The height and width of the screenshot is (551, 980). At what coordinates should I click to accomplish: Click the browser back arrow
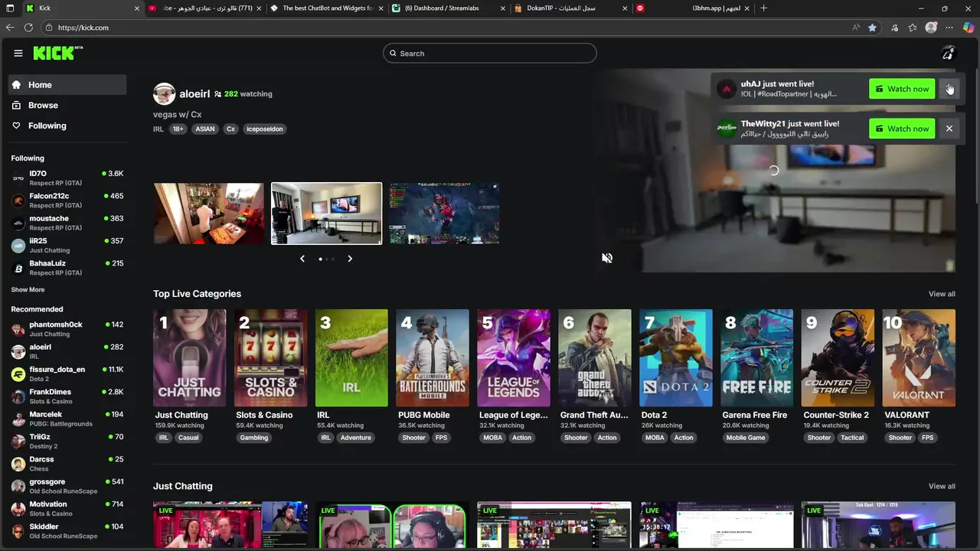pos(10,28)
